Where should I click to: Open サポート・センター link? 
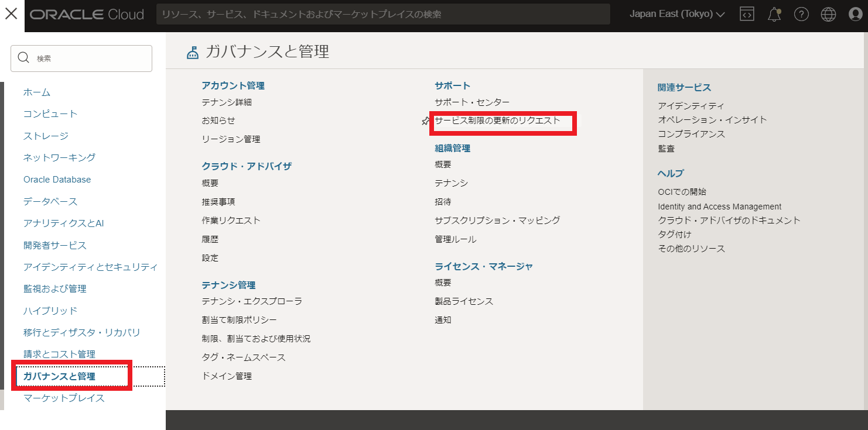[472, 102]
